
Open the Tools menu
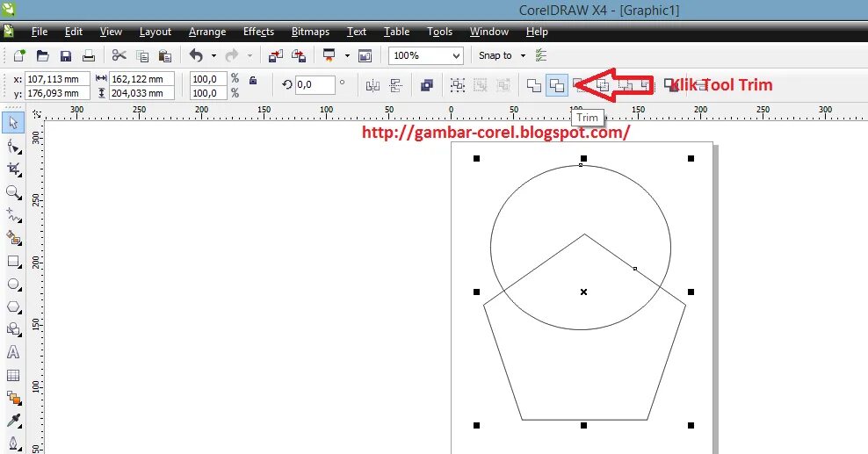(439, 32)
